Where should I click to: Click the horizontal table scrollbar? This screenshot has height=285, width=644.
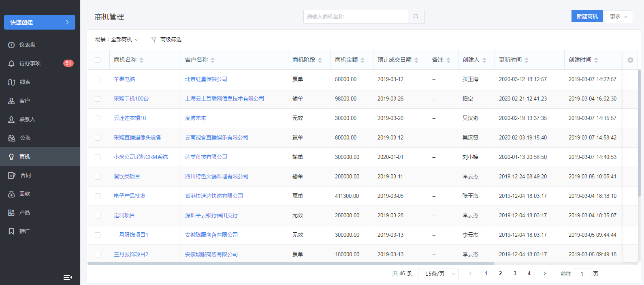click(x=291, y=264)
